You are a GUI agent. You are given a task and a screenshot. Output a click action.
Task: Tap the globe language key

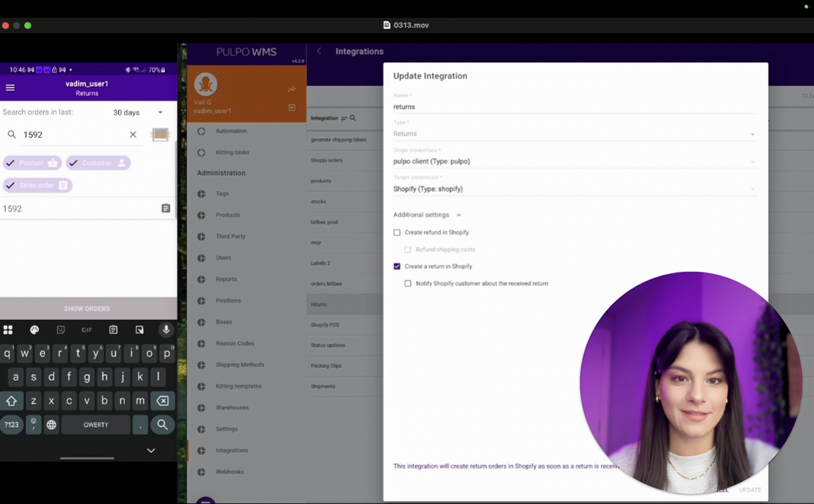click(51, 425)
